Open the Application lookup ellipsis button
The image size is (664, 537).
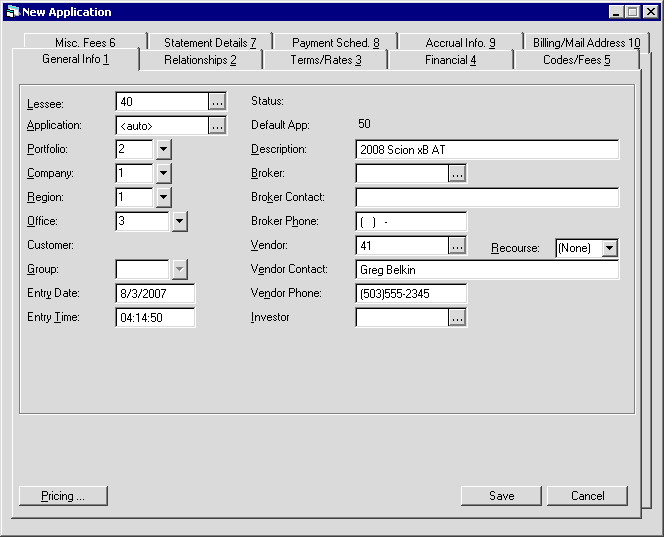[217, 126]
